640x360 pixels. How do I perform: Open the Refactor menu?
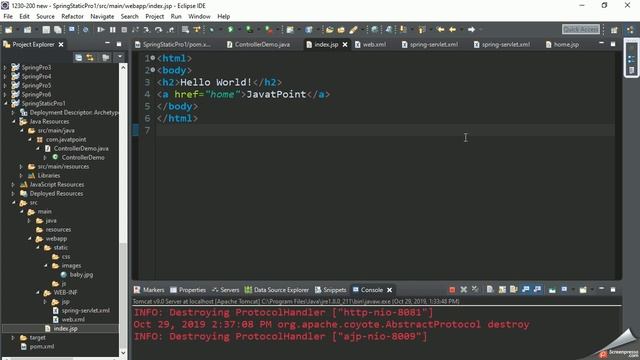click(x=72, y=16)
